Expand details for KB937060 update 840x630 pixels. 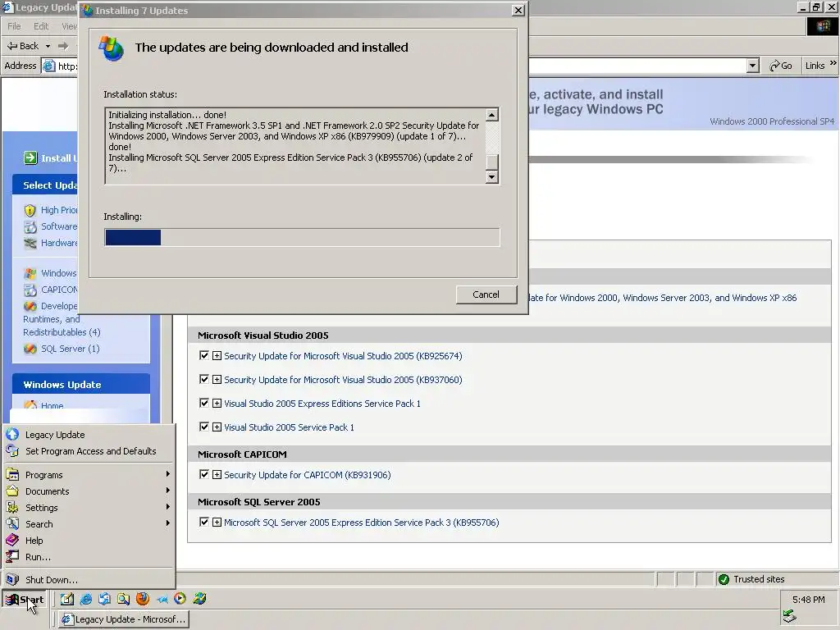pyautogui.click(x=217, y=380)
